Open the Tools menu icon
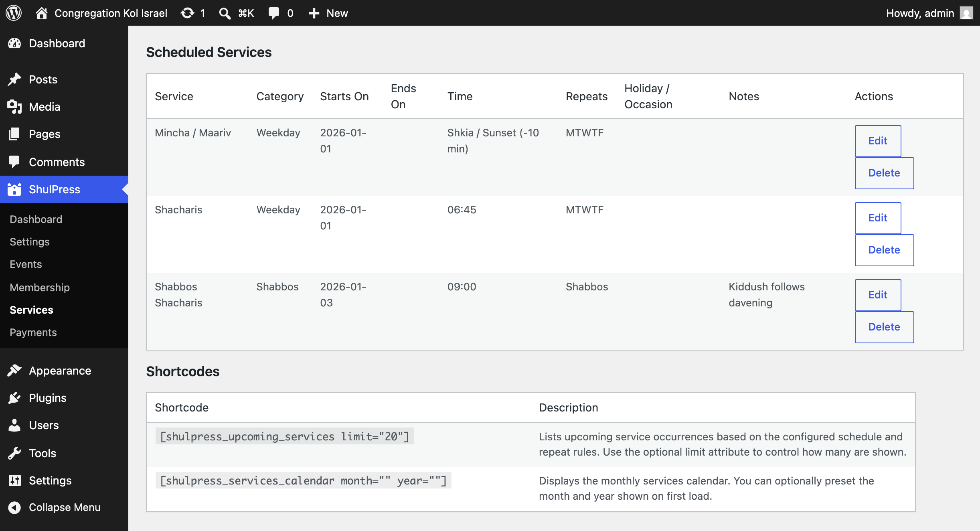 [14, 453]
